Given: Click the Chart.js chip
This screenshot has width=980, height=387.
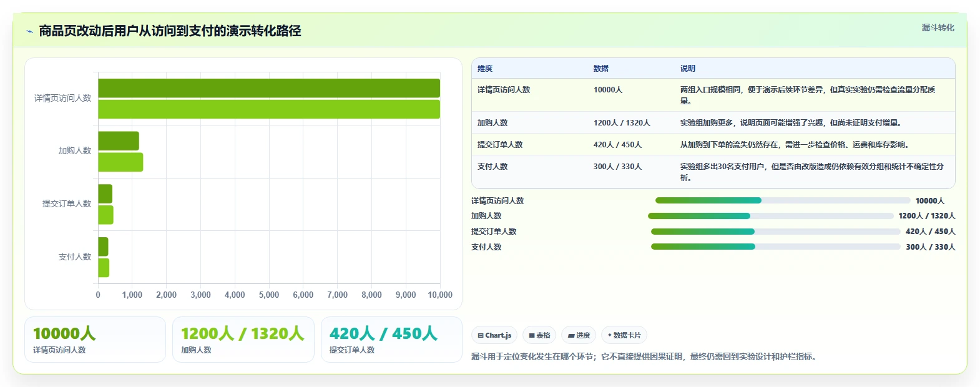Looking at the screenshot, I should coord(494,335).
